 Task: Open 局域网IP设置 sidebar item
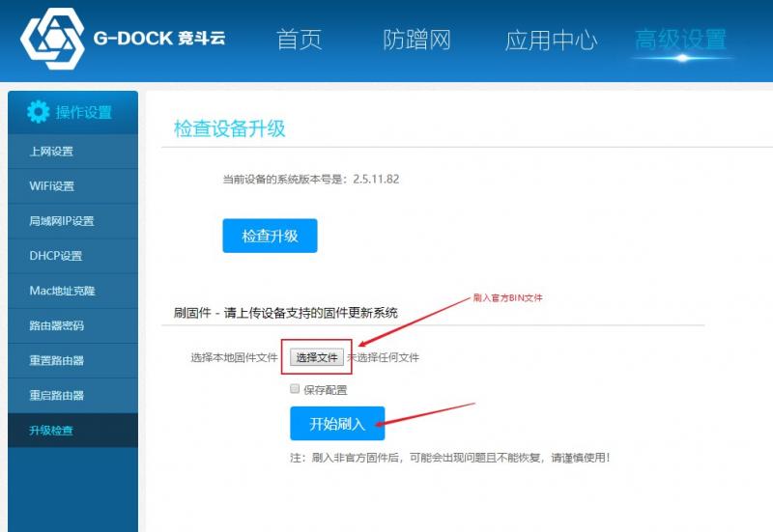pos(62,221)
